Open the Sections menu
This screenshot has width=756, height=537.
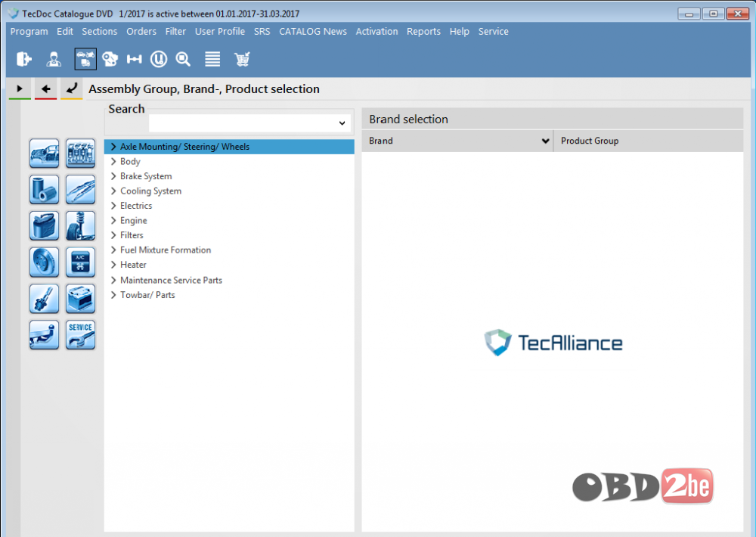[99, 31]
